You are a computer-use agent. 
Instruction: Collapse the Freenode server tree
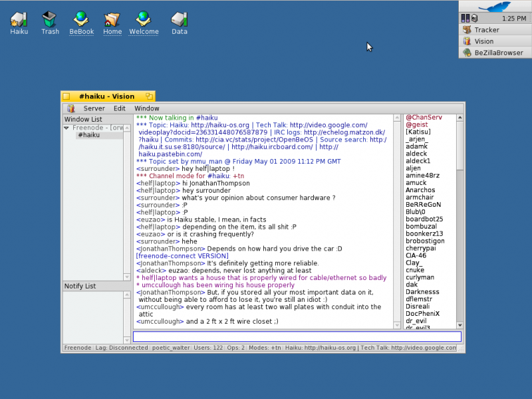[x=66, y=128]
